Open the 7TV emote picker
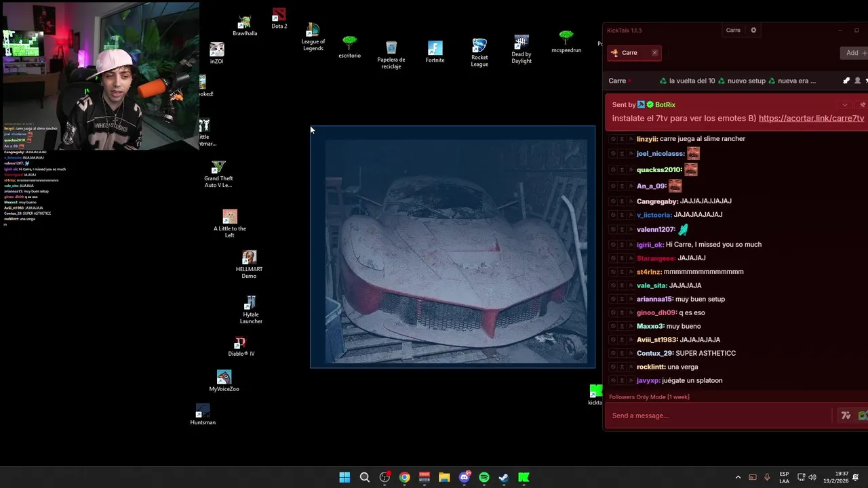868x488 pixels. click(x=846, y=415)
